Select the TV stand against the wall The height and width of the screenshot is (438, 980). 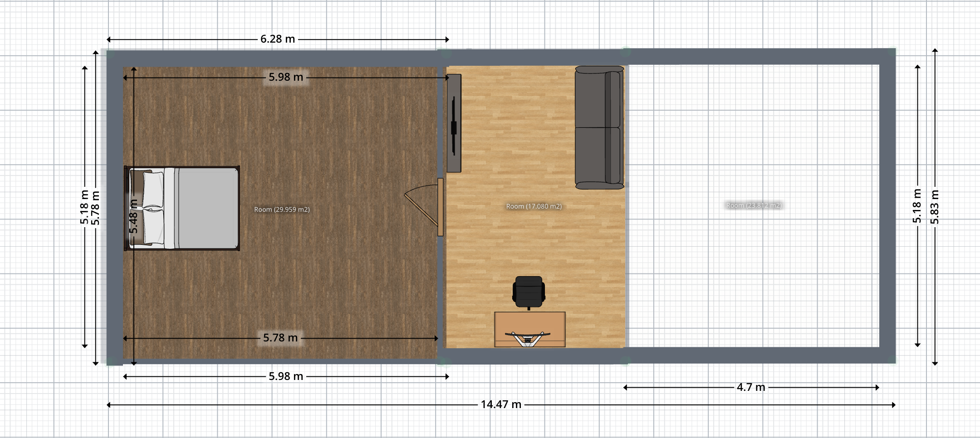click(x=454, y=123)
